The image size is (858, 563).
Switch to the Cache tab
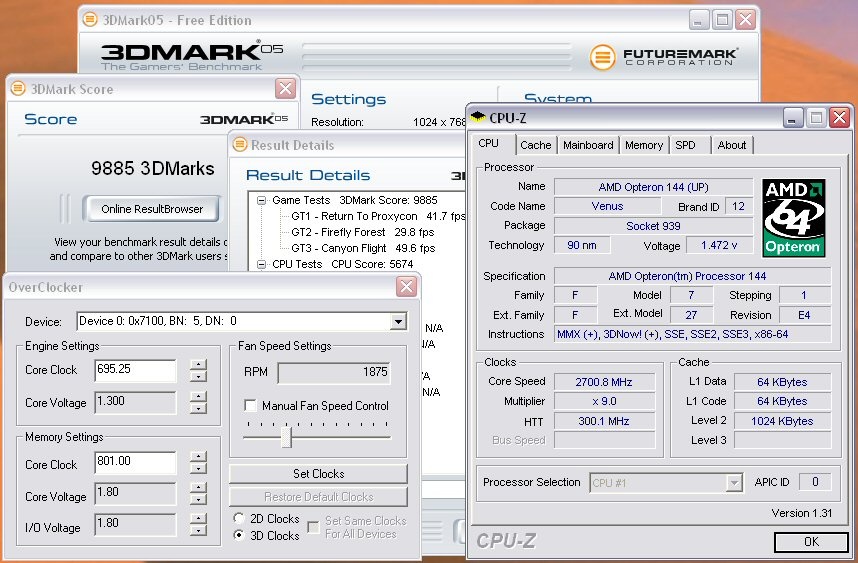tap(536, 145)
